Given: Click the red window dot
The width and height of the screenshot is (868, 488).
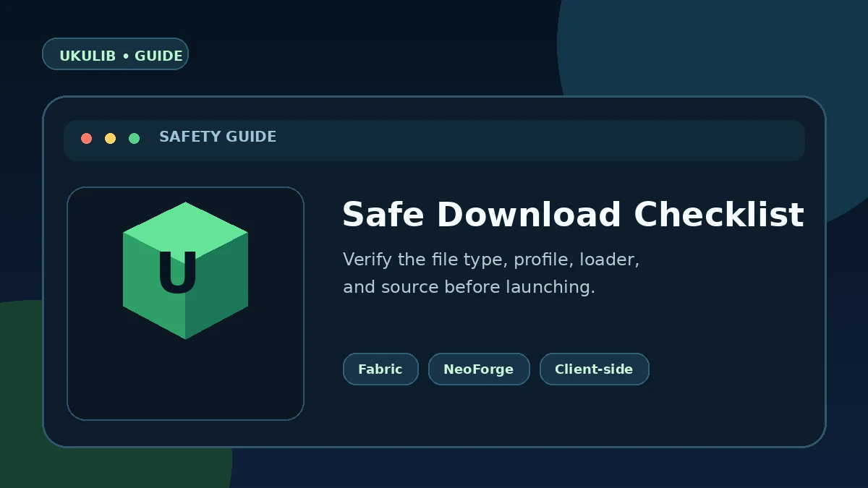Looking at the screenshot, I should (87, 138).
